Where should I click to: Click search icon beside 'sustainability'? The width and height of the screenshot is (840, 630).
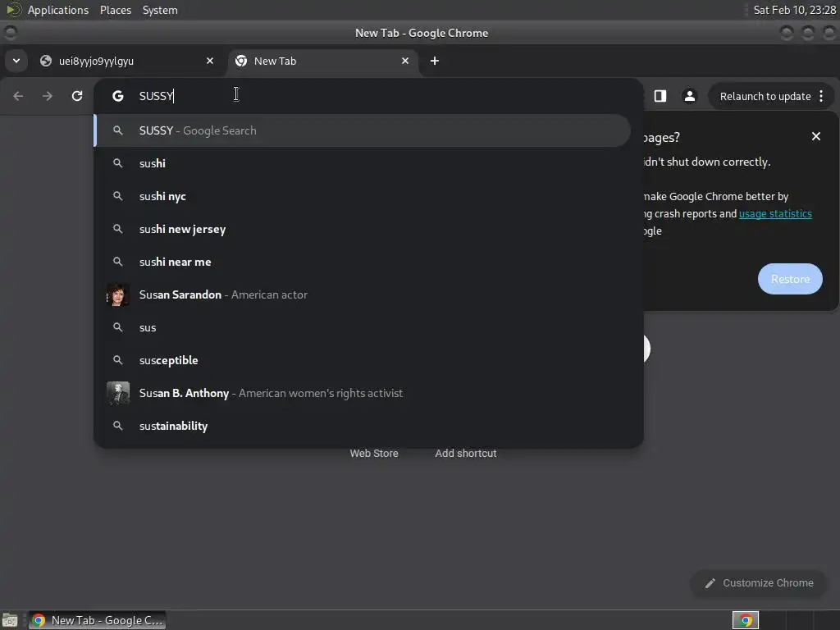tap(118, 426)
